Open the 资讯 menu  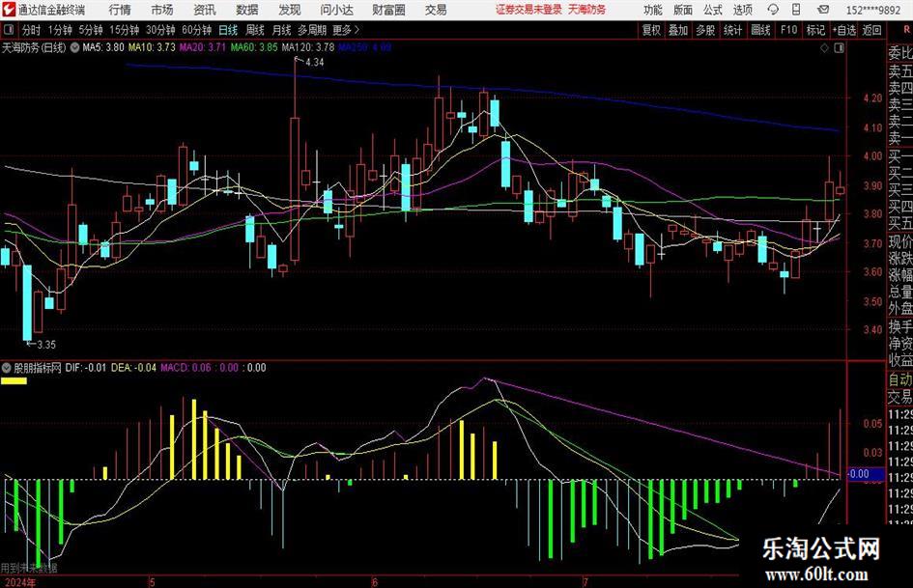pyautogui.click(x=205, y=10)
